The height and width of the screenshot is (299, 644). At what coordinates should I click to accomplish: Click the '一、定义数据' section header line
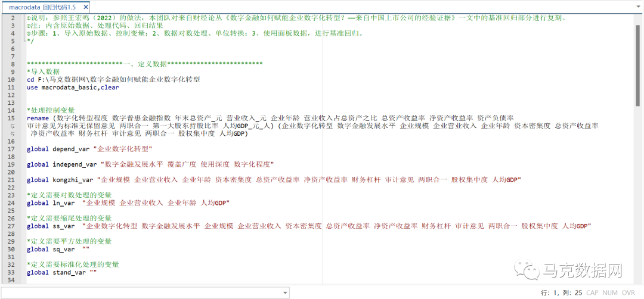pos(144,64)
